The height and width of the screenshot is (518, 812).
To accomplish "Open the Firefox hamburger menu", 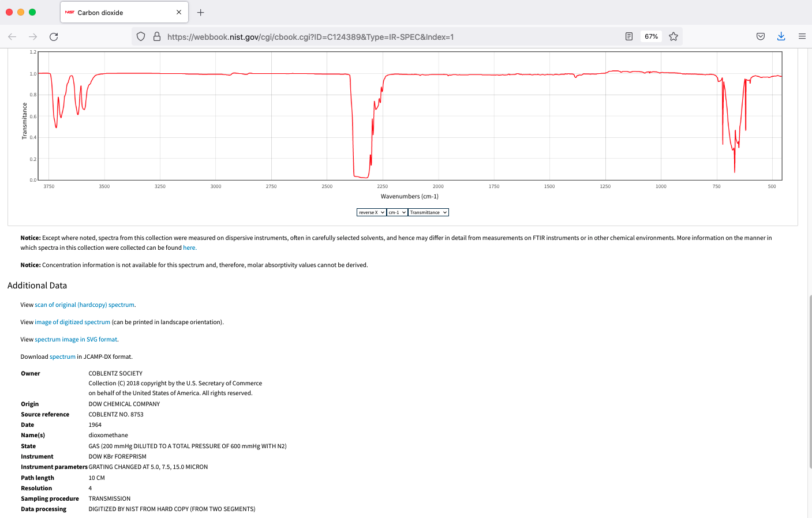I will pos(802,36).
